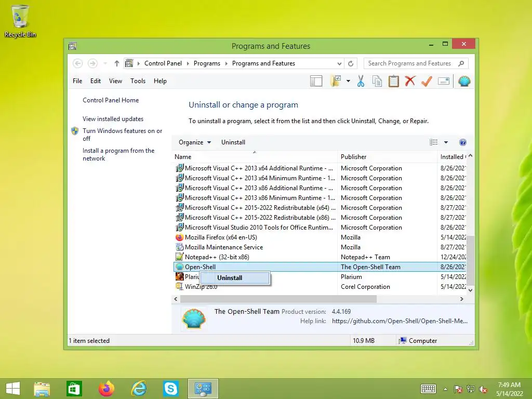Launch Firefox from taskbar
The width and height of the screenshot is (532, 399).
(x=106, y=389)
